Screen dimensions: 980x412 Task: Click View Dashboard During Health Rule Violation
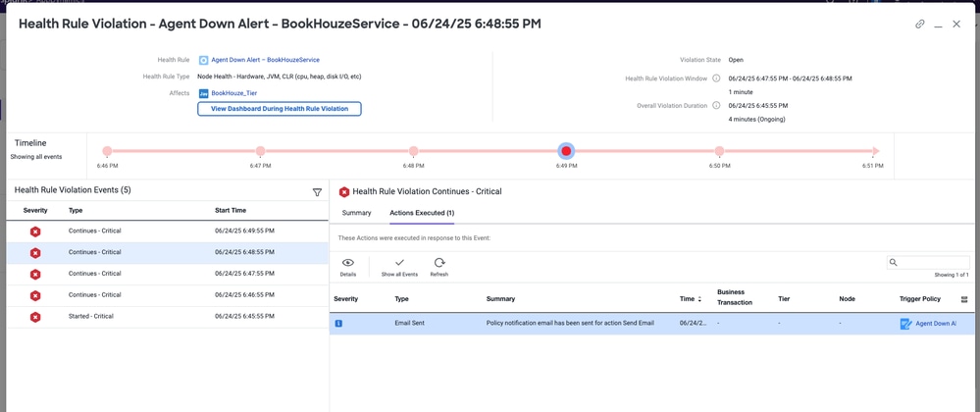tap(280, 109)
